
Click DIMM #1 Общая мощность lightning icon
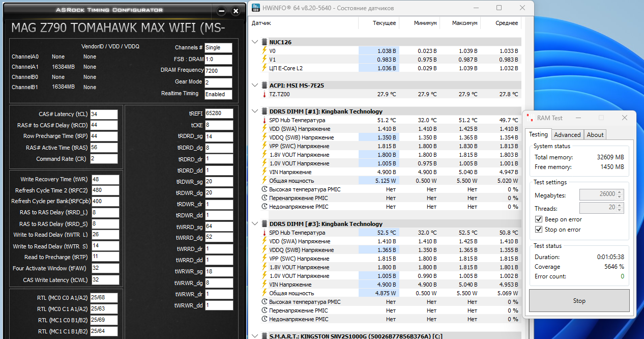[x=265, y=181]
